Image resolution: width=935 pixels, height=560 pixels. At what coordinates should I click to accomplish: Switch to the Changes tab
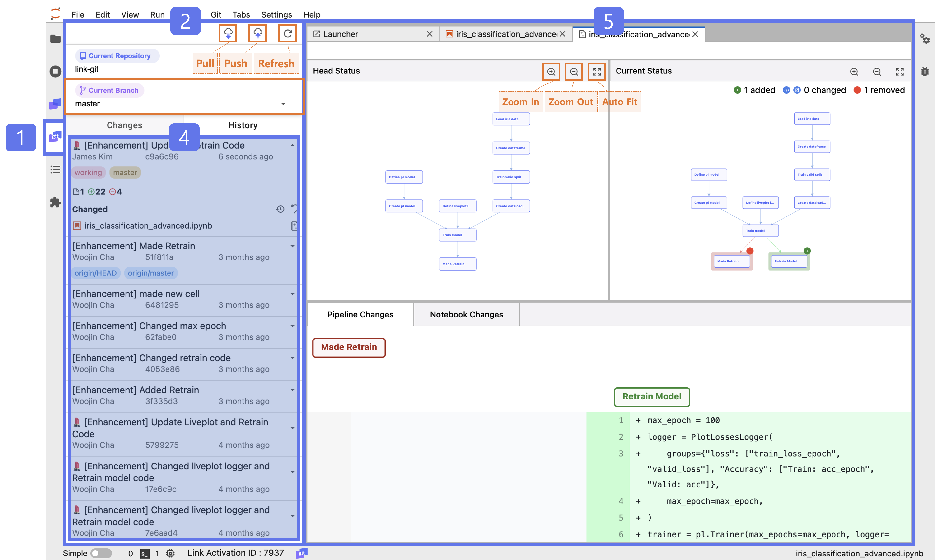[124, 125]
